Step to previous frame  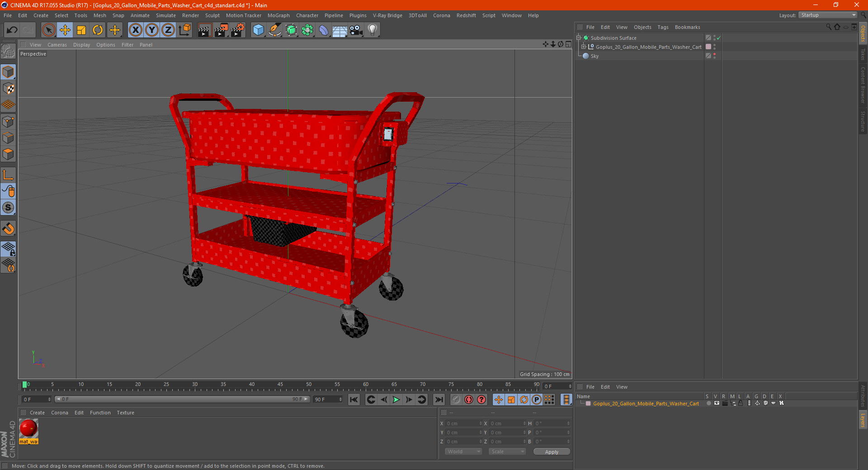(x=384, y=399)
